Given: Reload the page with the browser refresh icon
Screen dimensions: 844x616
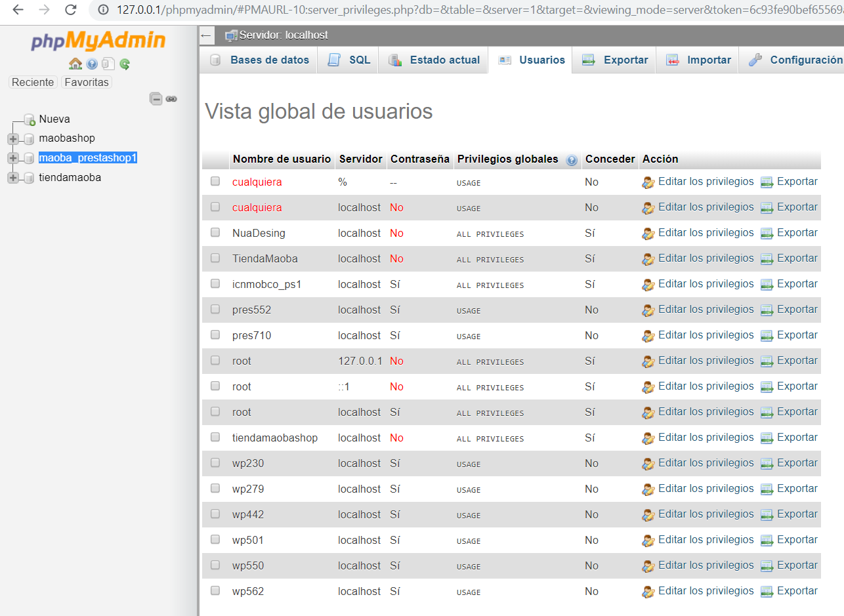Looking at the screenshot, I should tap(71, 10).
